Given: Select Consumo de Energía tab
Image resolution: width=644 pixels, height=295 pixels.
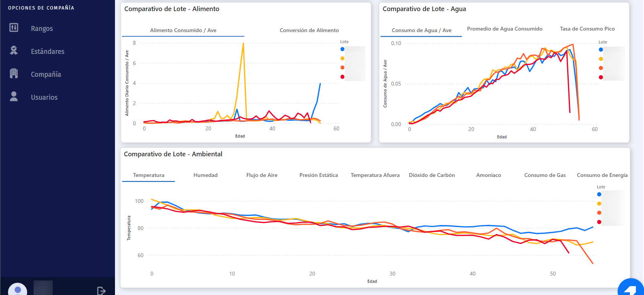Looking at the screenshot, I should [x=602, y=175].
